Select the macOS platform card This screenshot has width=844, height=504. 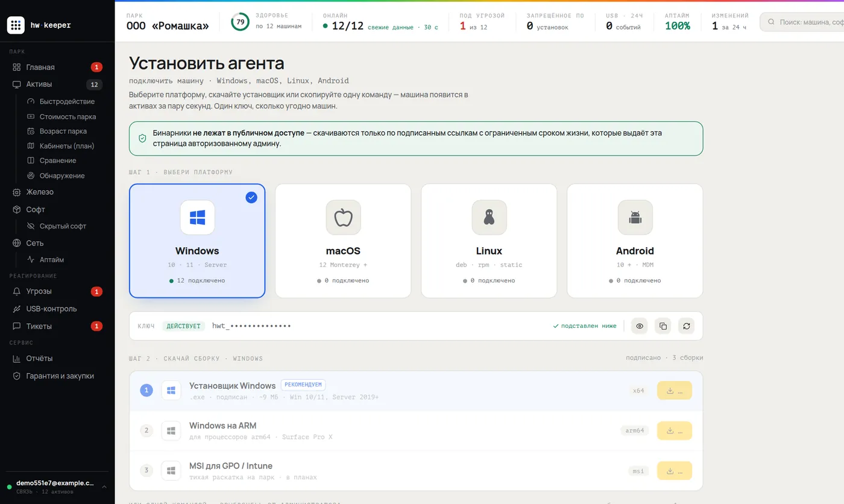343,241
